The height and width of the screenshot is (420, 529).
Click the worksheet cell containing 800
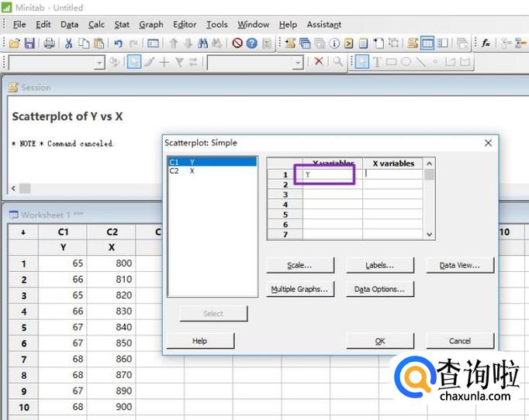(x=112, y=263)
